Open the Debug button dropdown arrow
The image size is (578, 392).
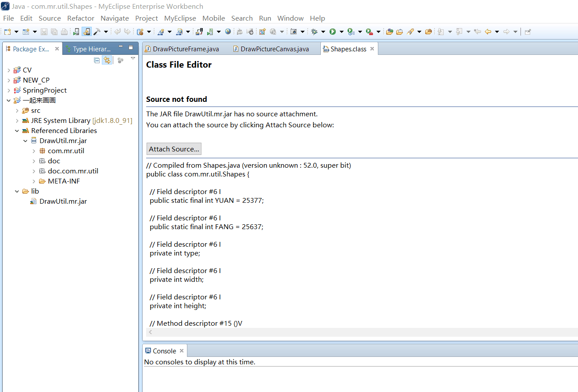point(323,32)
